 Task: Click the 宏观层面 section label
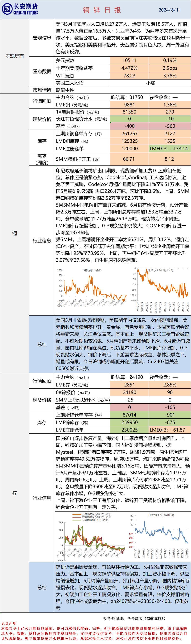(14, 56)
